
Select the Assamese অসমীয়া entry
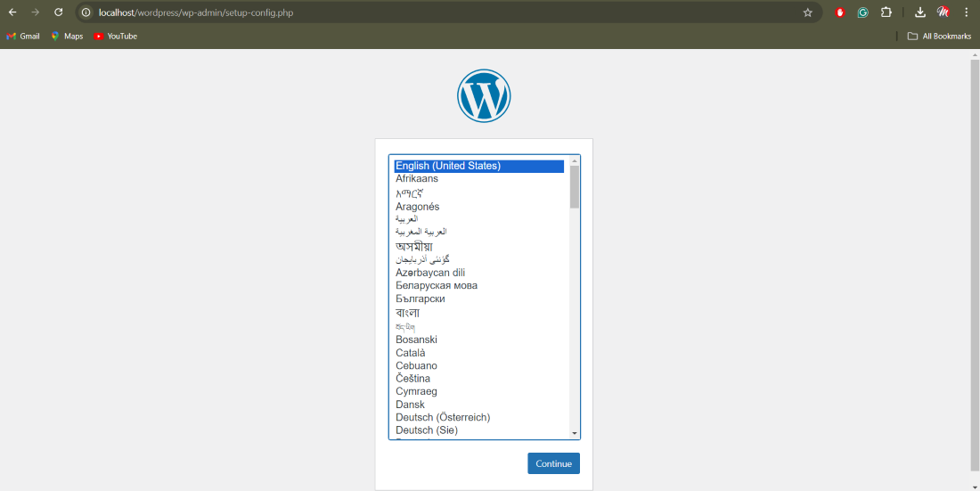click(478, 246)
